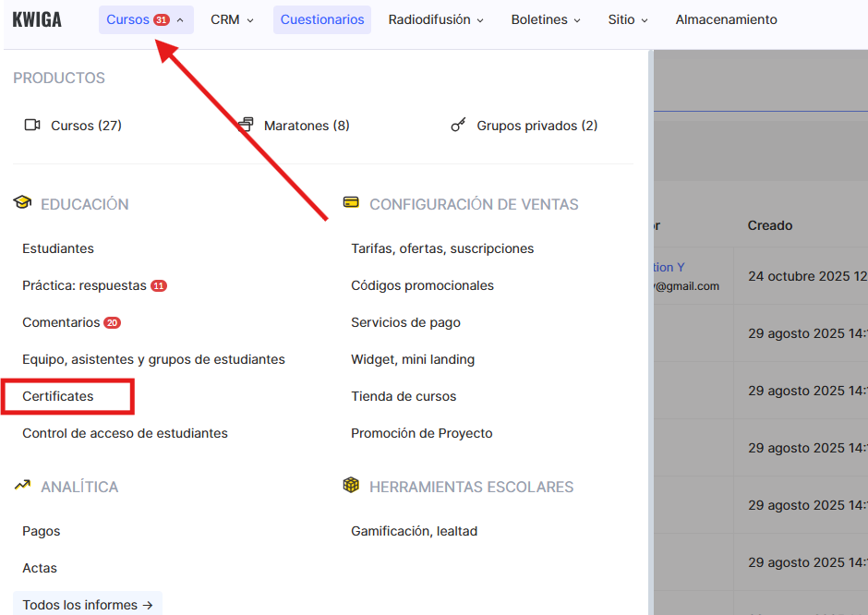868x615 pixels.
Task: Open the Sitio dropdown menu
Action: (x=628, y=19)
